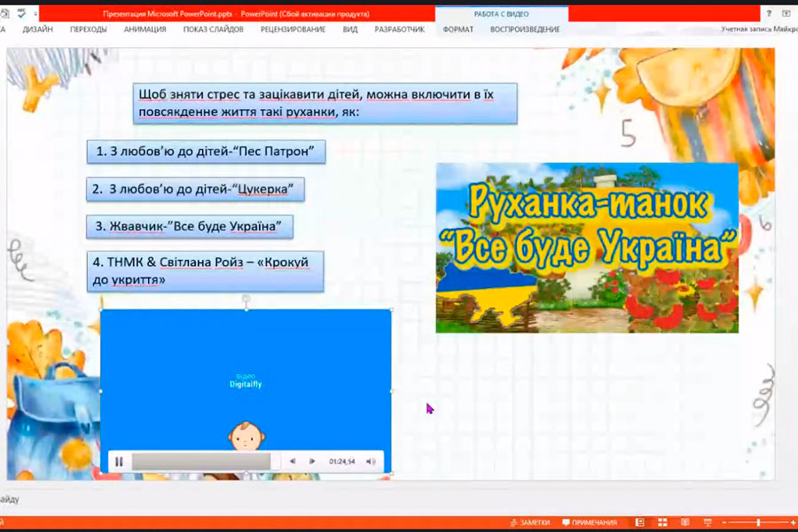Pause the embedded video playback
Image resolution: width=798 pixels, height=532 pixels.
click(x=119, y=462)
